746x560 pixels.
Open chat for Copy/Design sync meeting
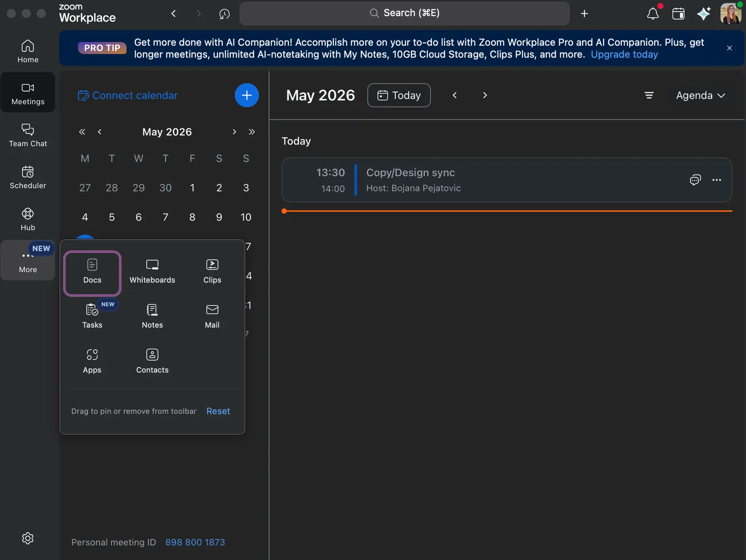695,180
